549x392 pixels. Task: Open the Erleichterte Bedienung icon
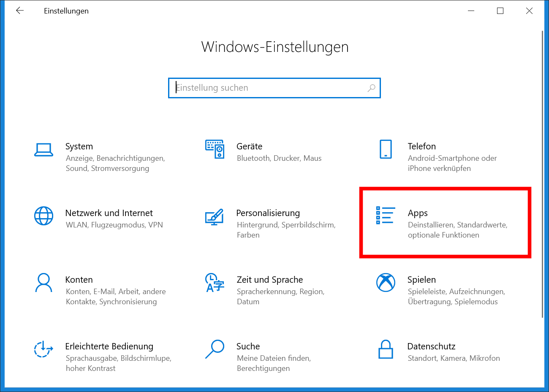coord(43,349)
